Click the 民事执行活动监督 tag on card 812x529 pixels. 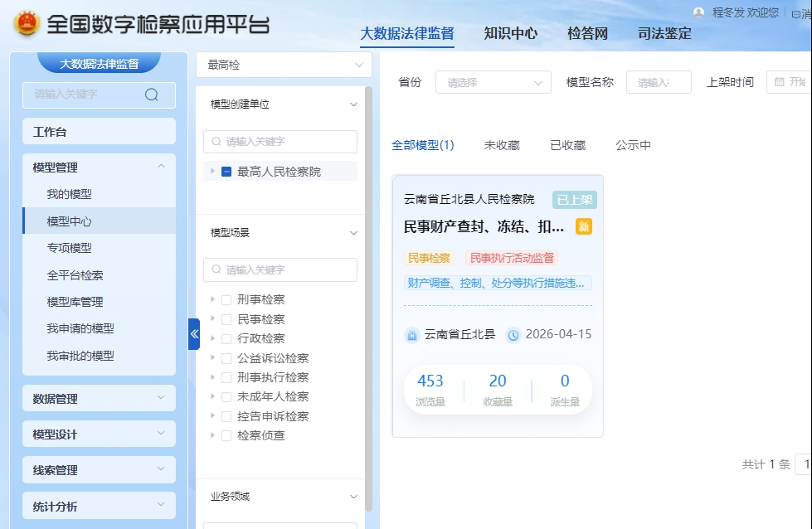pyautogui.click(x=512, y=258)
